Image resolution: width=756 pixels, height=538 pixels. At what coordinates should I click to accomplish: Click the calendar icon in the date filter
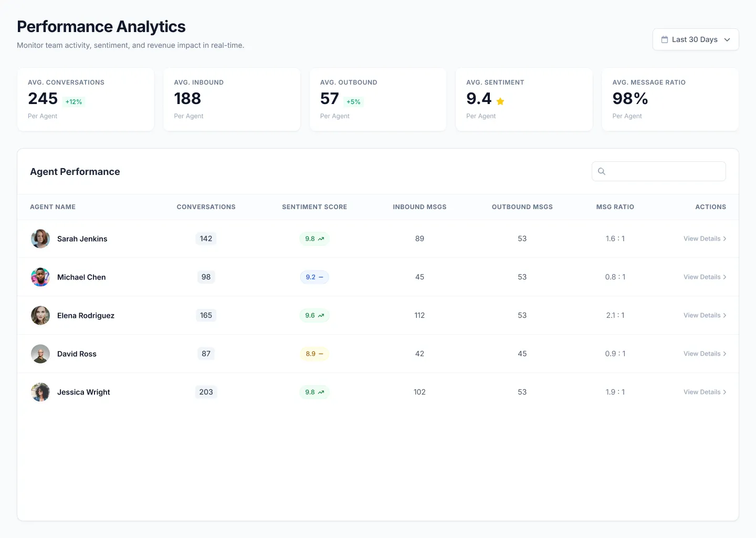click(x=664, y=39)
